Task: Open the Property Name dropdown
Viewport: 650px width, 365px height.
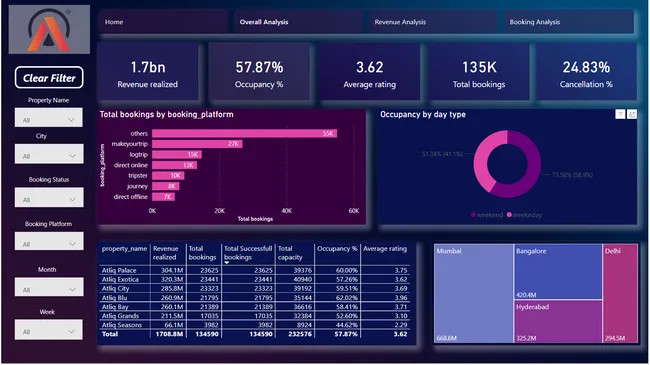Action: tap(49, 118)
